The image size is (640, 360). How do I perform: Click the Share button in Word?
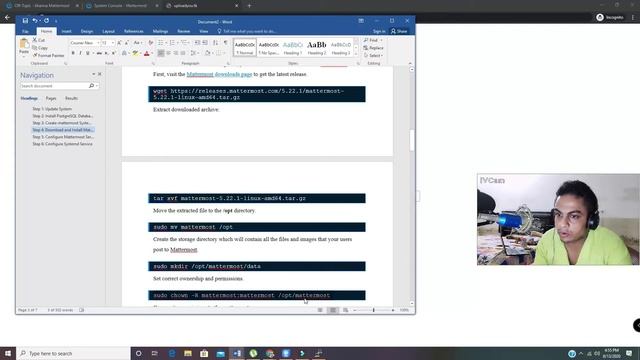point(399,31)
